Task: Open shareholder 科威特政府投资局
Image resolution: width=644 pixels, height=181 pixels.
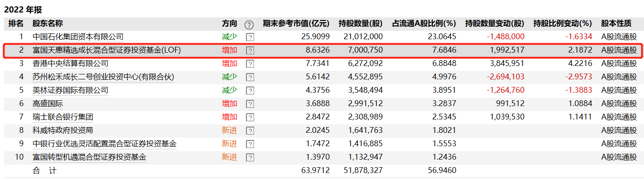Action: pos(63,130)
